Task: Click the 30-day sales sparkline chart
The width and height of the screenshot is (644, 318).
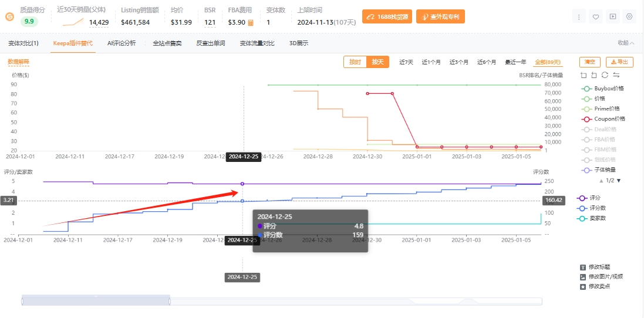Action: click(73, 22)
